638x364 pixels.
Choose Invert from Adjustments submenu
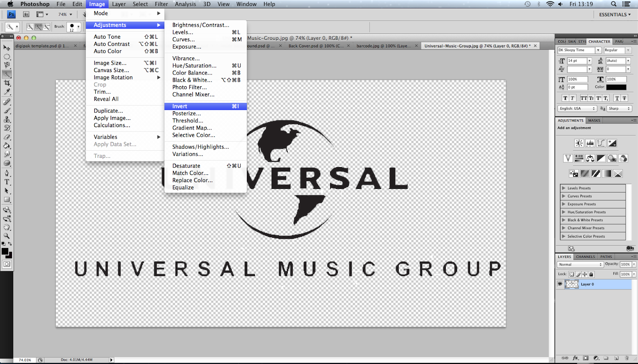(x=206, y=106)
